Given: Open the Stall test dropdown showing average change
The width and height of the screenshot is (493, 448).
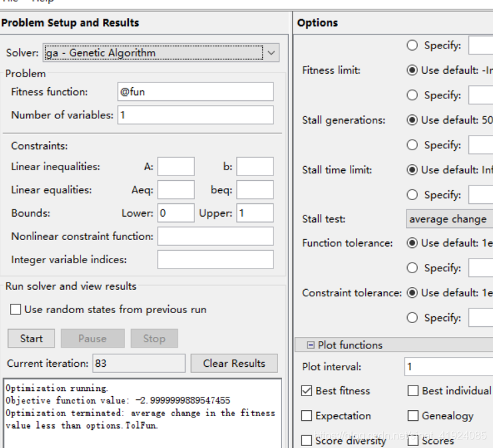Looking at the screenshot, I should coord(450,219).
